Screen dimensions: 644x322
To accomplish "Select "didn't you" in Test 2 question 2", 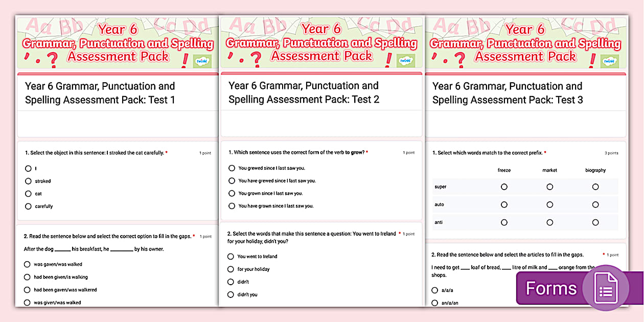I will point(231,294).
